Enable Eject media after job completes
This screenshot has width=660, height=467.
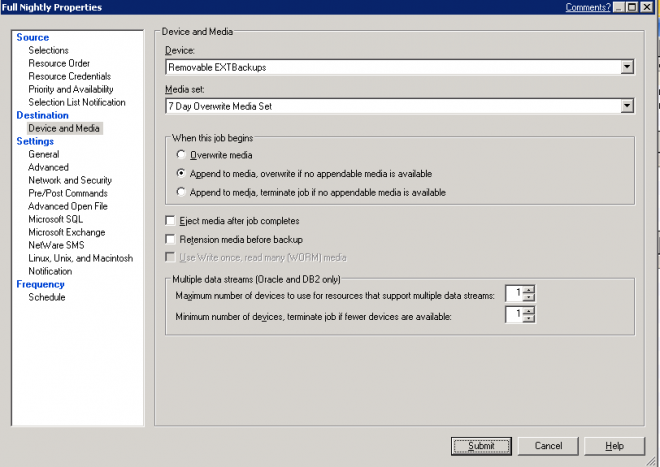click(x=170, y=220)
